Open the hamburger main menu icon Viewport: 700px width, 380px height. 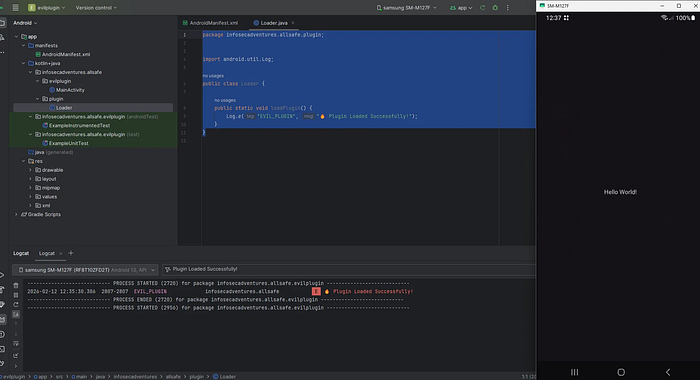pos(16,8)
